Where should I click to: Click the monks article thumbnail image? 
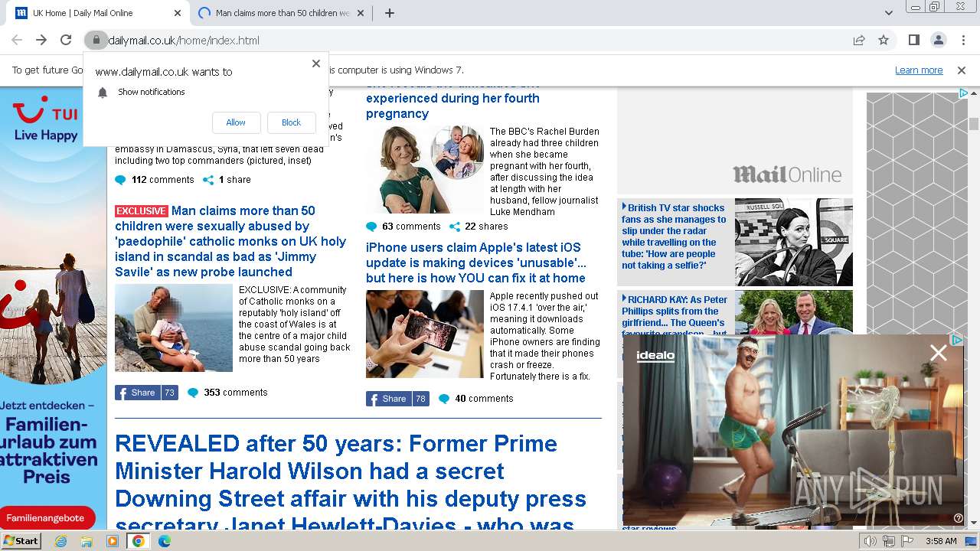coord(174,328)
